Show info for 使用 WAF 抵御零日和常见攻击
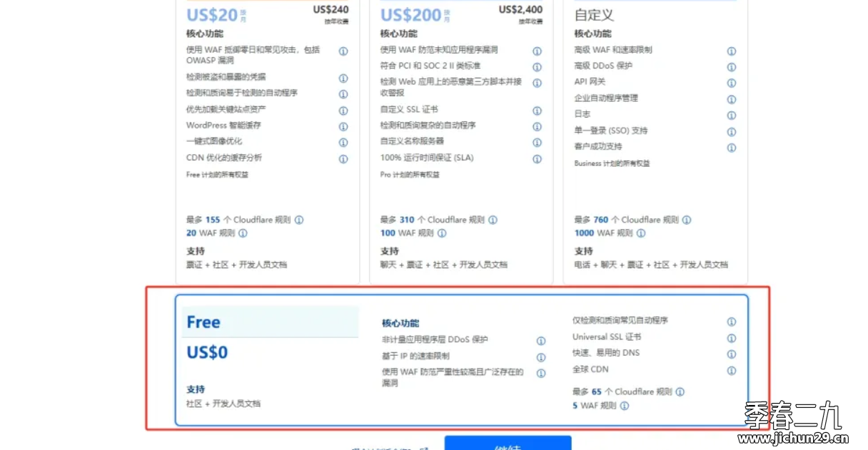Screen dimensions: 868x450 click(343, 51)
